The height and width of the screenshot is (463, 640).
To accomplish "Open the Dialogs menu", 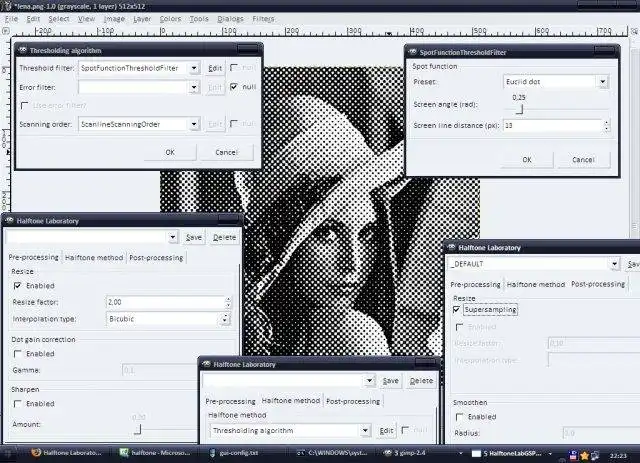I will tap(230, 19).
